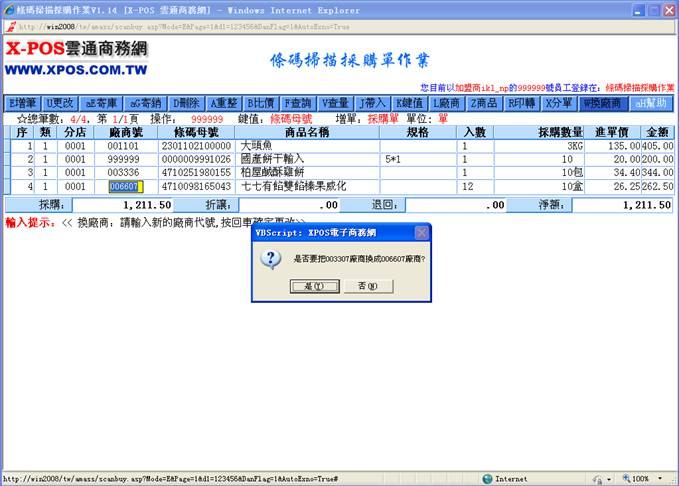Open the aH幫助 help button
Image resolution: width=679 pixels, height=486 pixels.
click(650, 103)
